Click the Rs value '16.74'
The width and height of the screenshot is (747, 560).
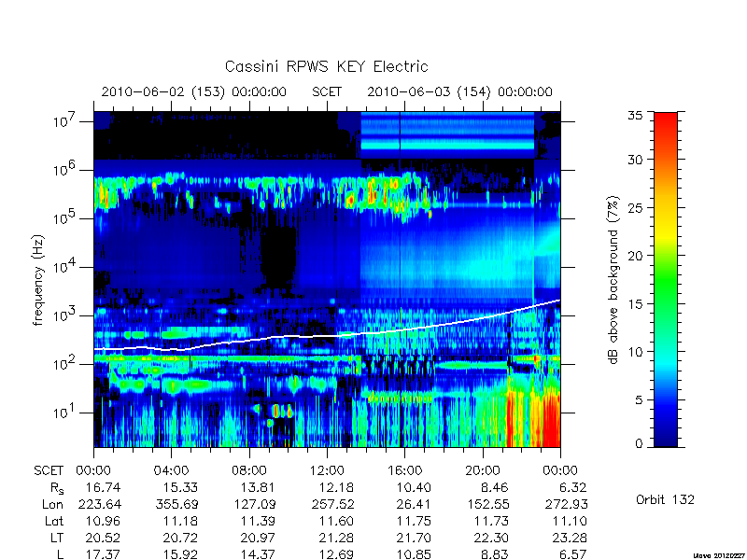[103, 487]
